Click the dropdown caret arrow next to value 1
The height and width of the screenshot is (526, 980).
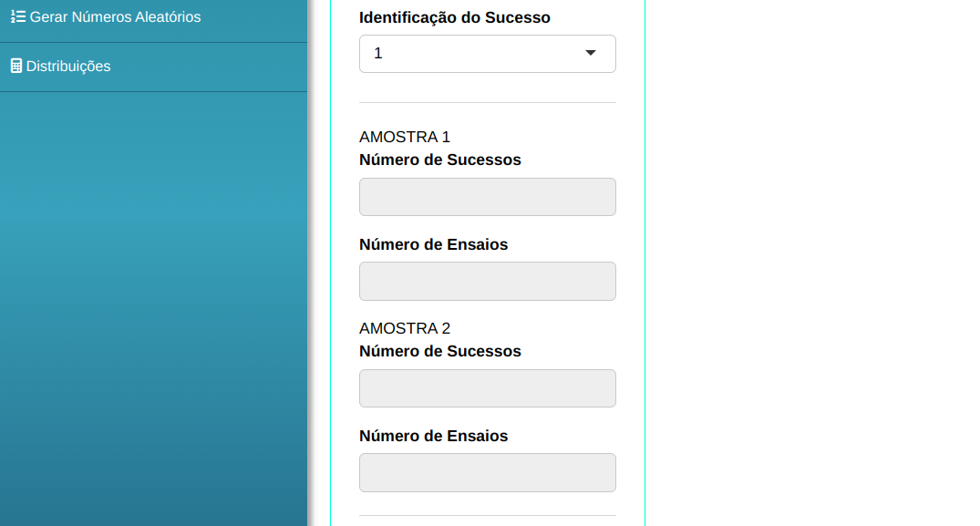(x=591, y=54)
